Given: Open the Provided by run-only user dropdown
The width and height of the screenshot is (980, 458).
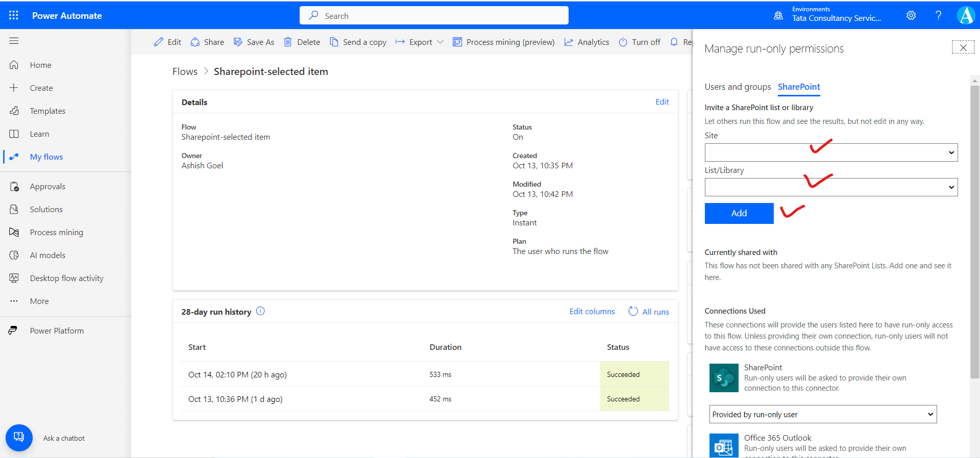Looking at the screenshot, I should [x=823, y=414].
